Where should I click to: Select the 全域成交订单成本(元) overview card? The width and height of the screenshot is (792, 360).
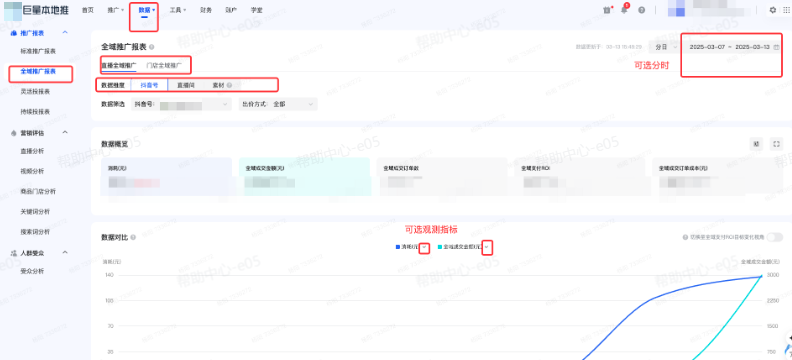pyautogui.click(x=718, y=177)
